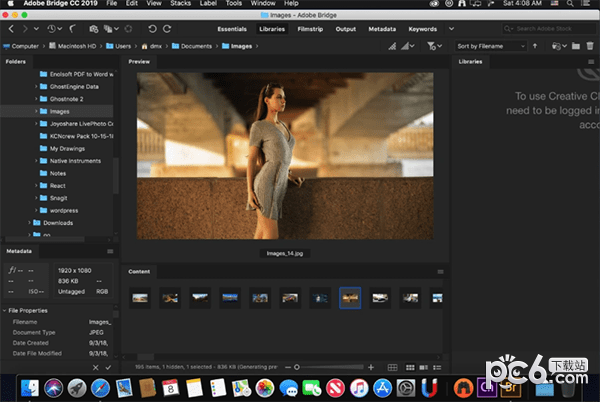Click the highlighted selected thumbnail in Content
600x402 pixels.
pyautogui.click(x=350, y=298)
